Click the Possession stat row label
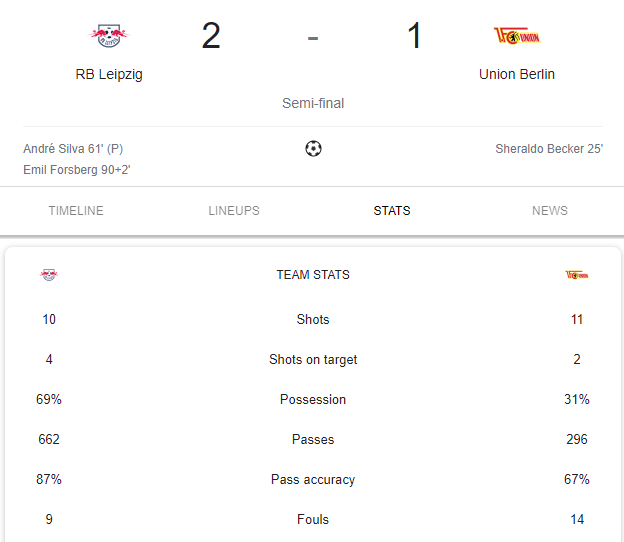624x542 pixels. [313, 400]
